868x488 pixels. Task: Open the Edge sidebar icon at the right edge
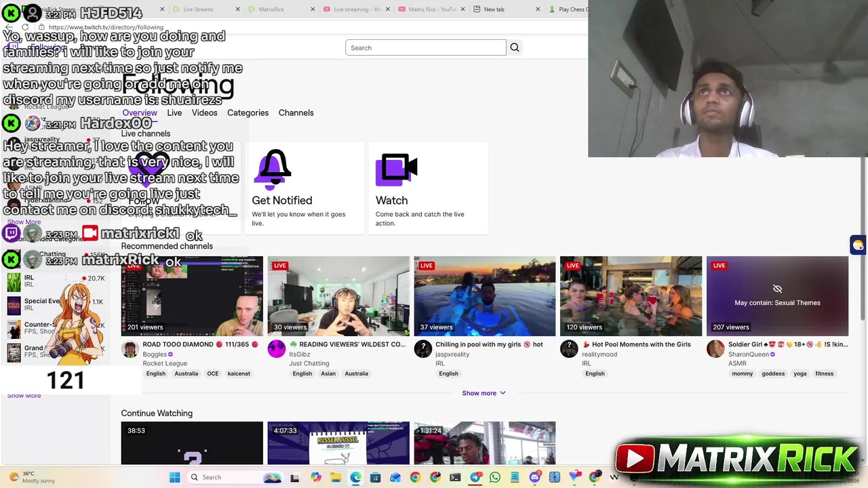coord(858,245)
